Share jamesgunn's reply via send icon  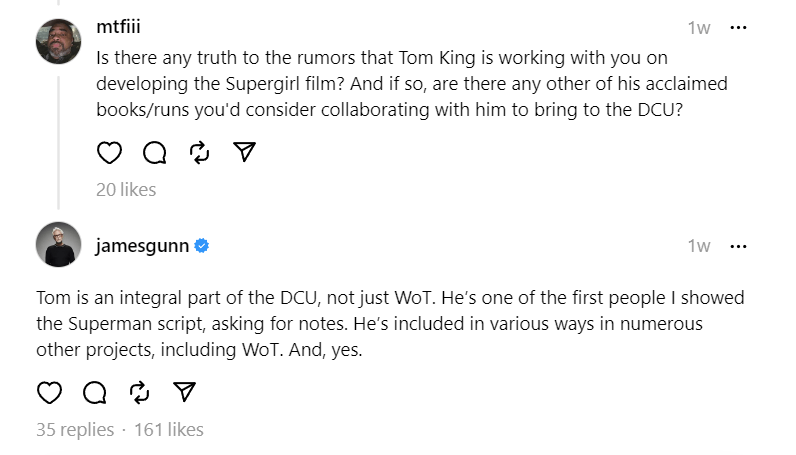[184, 392]
